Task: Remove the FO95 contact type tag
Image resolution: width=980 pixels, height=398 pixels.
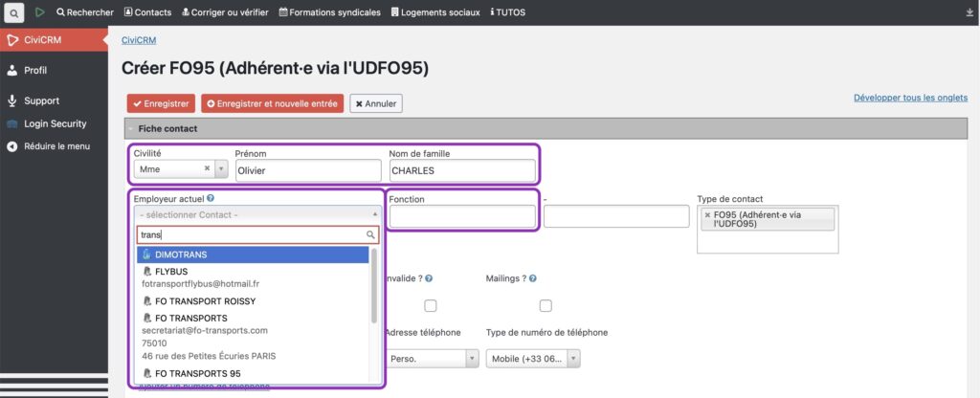Action: pos(707,214)
